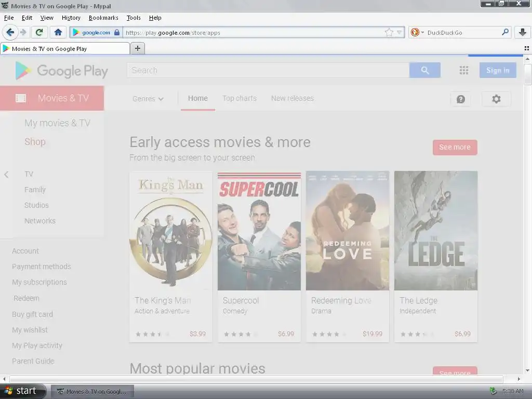Open the View menu
The height and width of the screenshot is (399, 532).
pyautogui.click(x=47, y=18)
